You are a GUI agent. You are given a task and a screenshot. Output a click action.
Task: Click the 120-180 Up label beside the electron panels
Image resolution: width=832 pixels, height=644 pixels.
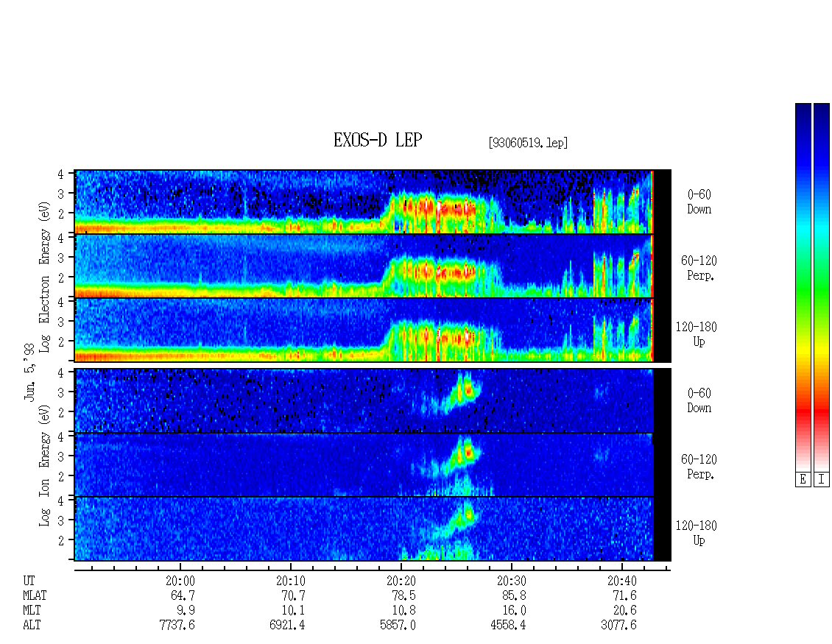(697, 334)
